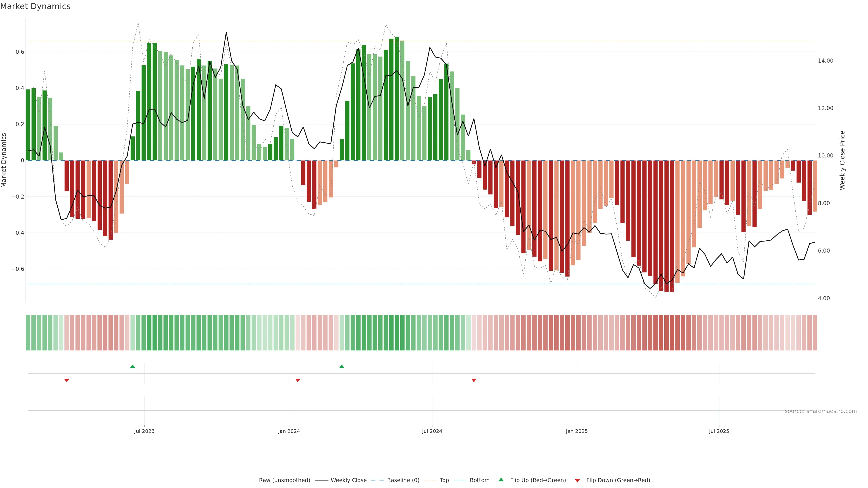Click the Jul 2023 axis label

[144, 431]
